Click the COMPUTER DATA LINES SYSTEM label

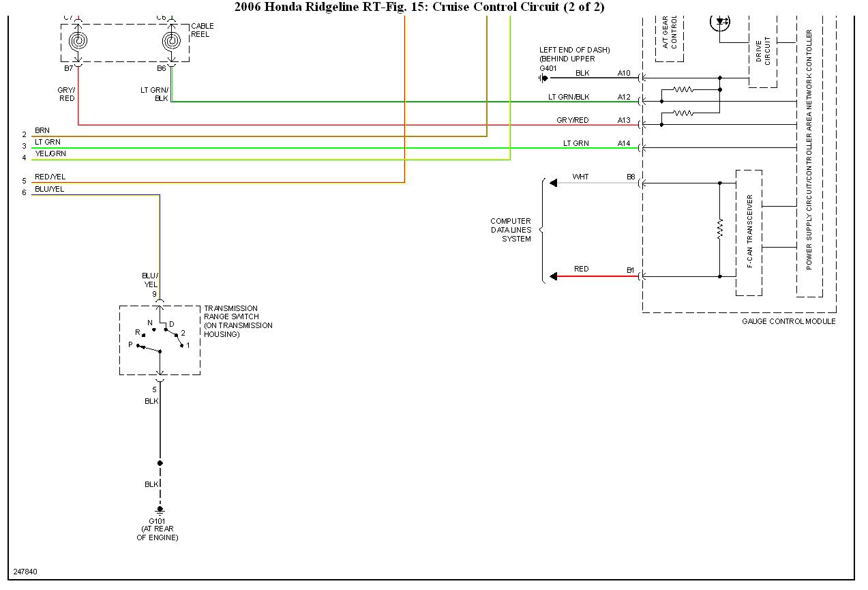(x=511, y=230)
